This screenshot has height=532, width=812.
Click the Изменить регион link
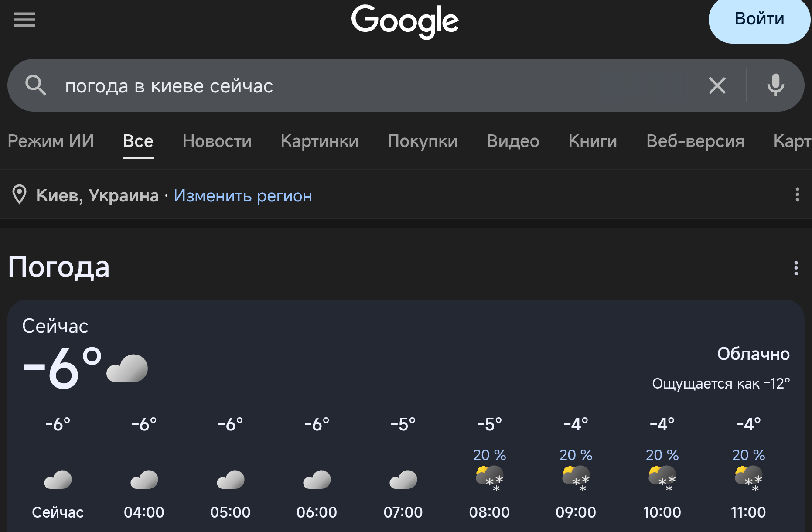tap(243, 196)
